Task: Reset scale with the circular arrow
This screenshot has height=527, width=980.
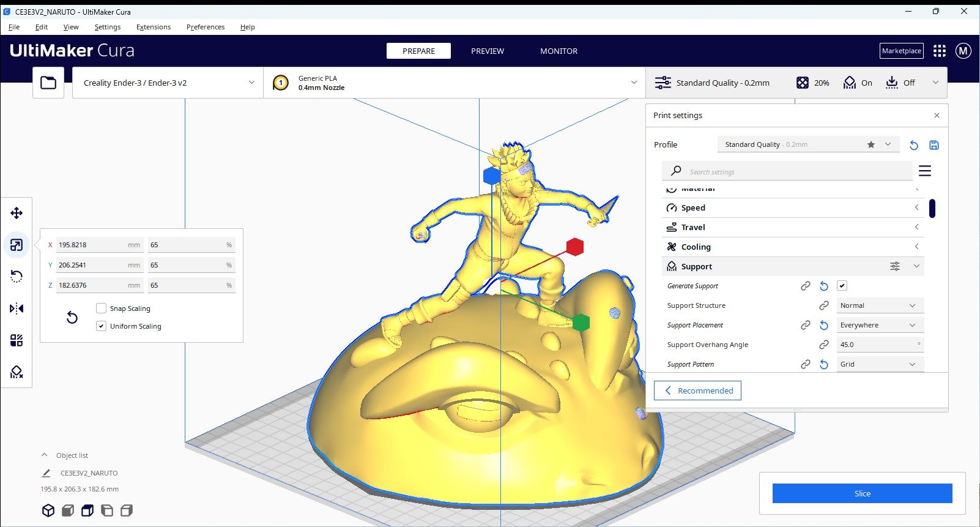Action: (x=72, y=317)
